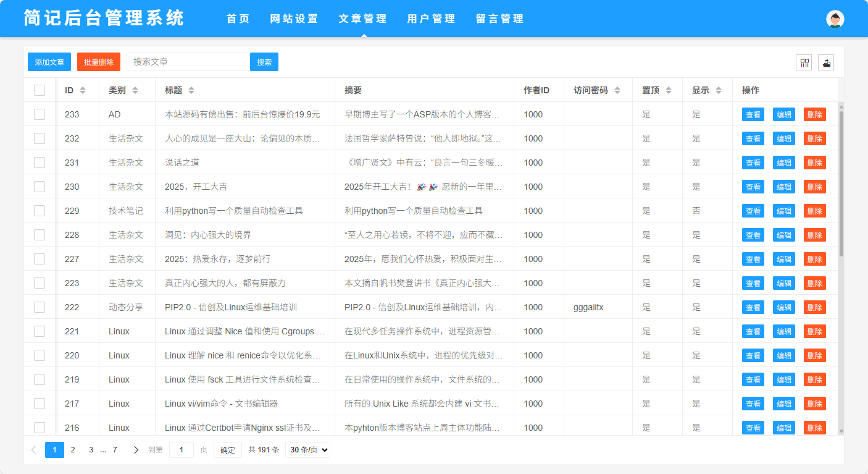868x474 pixels.
Task: Open the user avatar at top right
Action: coord(835,19)
